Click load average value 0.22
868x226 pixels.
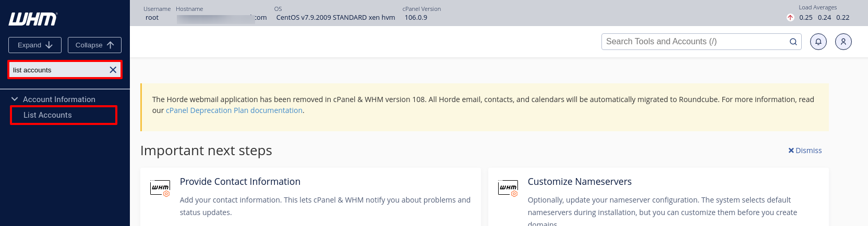tap(843, 18)
